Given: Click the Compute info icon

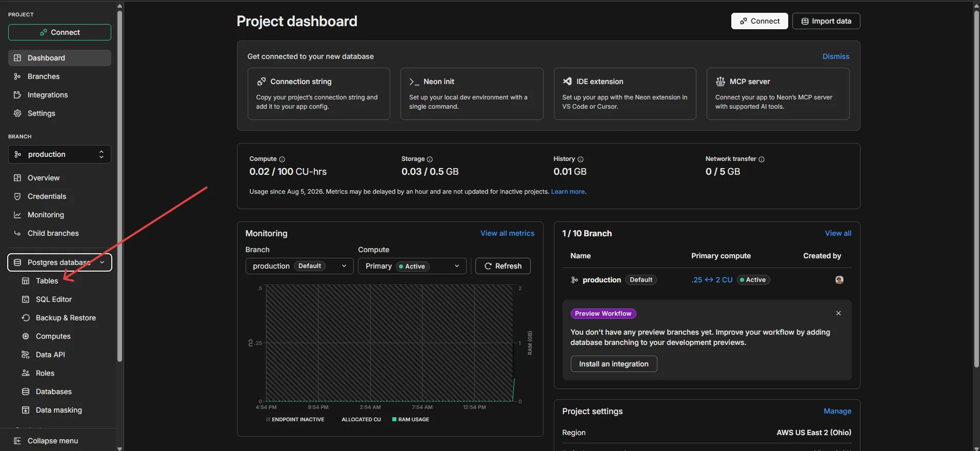Looking at the screenshot, I should (x=282, y=159).
